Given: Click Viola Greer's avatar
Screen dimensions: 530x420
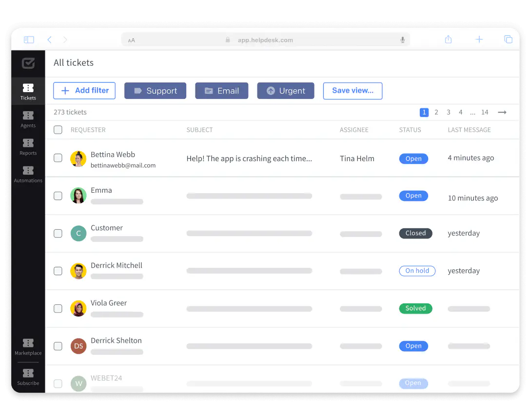Looking at the screenshot, I should pos(79,308).
